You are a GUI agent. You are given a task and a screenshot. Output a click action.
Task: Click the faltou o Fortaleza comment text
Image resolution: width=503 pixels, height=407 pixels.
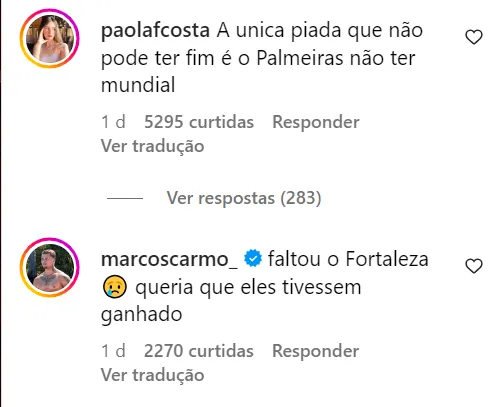click(x=265, y=287)
